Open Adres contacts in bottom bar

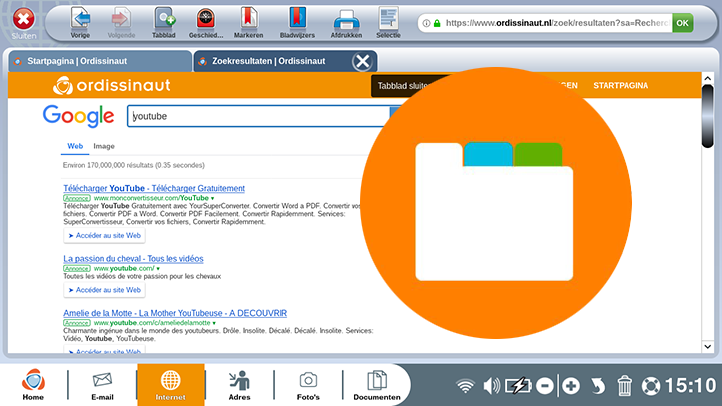239,385
